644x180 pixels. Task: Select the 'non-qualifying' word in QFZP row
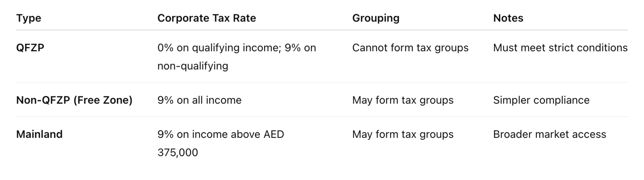tap(193, 66)
